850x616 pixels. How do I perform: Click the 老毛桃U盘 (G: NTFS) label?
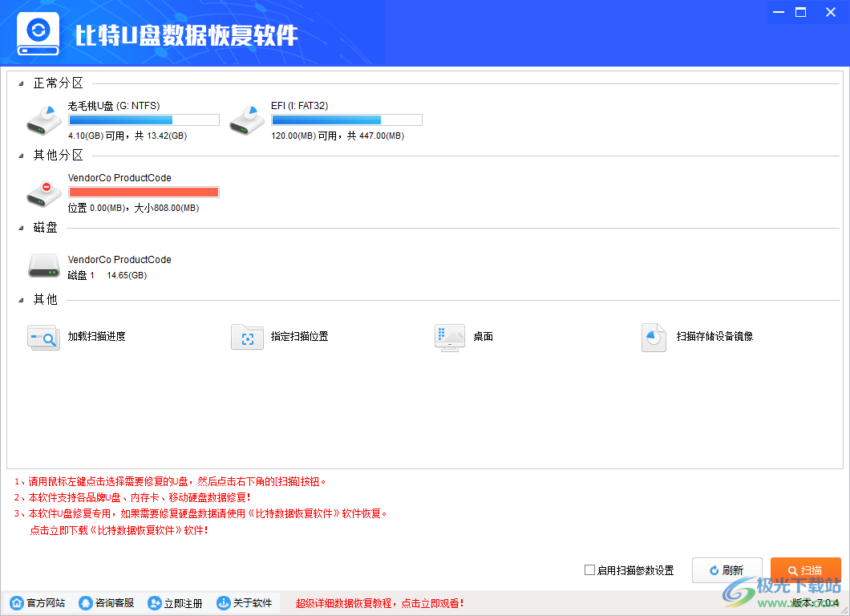(x=114, y=106)
